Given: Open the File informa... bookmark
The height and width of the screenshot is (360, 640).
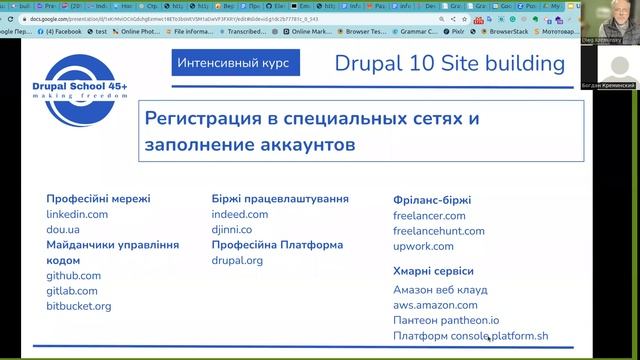Looking at the screenshot, I should pos(190,31).
